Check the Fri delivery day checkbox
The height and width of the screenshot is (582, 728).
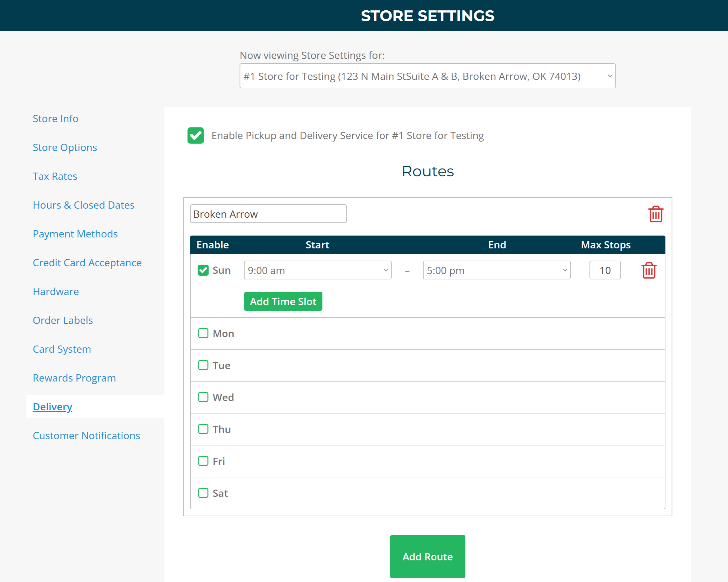(x=203, y=461)
